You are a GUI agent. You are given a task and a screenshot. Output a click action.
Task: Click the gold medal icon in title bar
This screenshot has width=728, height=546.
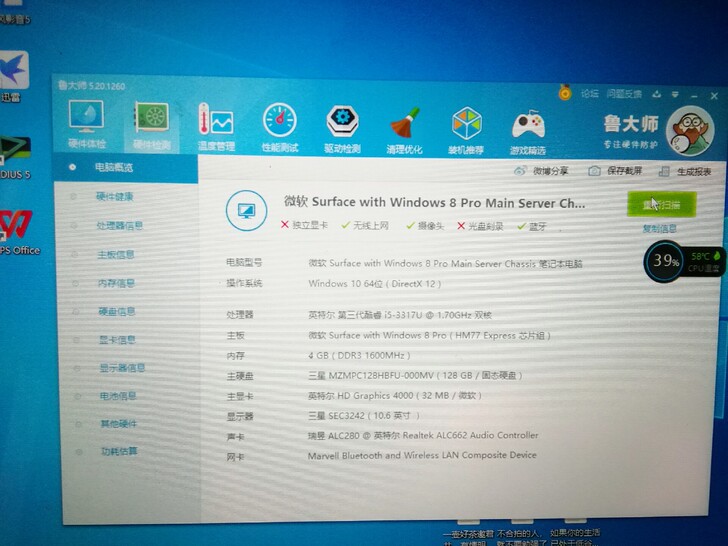coord(565,92)
